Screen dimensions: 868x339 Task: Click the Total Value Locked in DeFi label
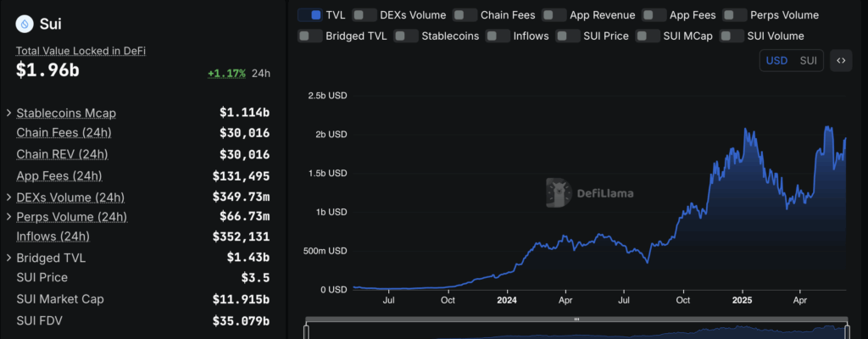[x=81, y=51]
